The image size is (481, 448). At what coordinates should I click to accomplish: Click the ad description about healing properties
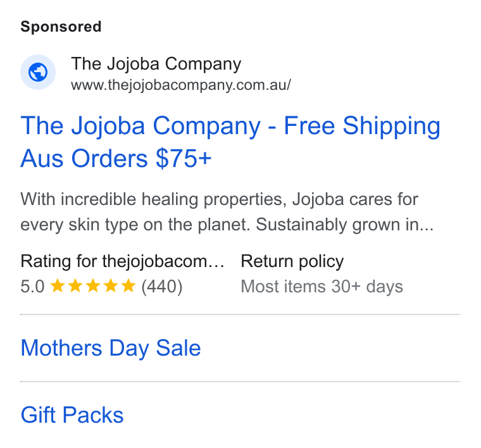227,212
